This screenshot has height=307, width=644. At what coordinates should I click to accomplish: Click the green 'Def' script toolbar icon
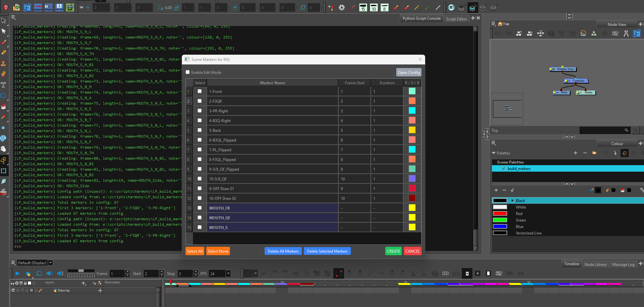[x=70, y=7]
